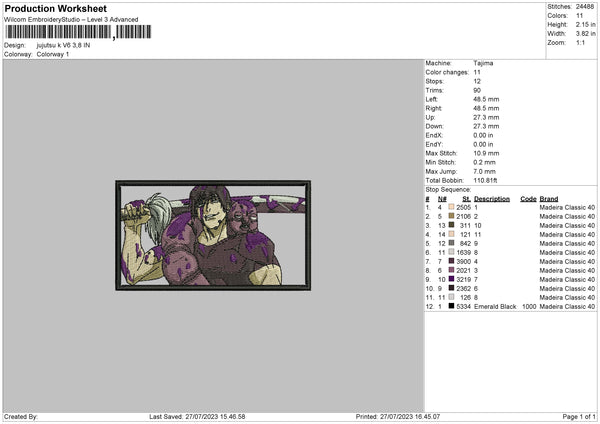Image resolution: width=600 pixels, height=424 pixels.
Task: Select the dark purple swatch beside 3900
Action: click(452, 261)
